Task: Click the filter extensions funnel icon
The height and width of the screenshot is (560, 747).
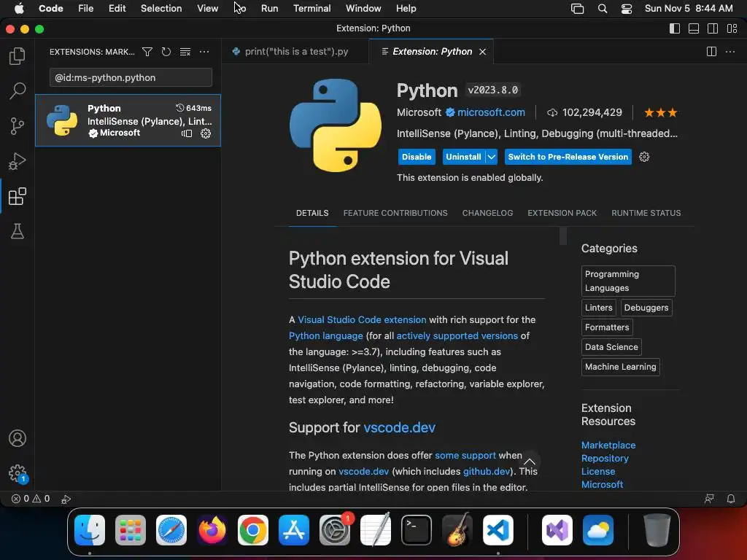Action: click(x=147, y=52)
